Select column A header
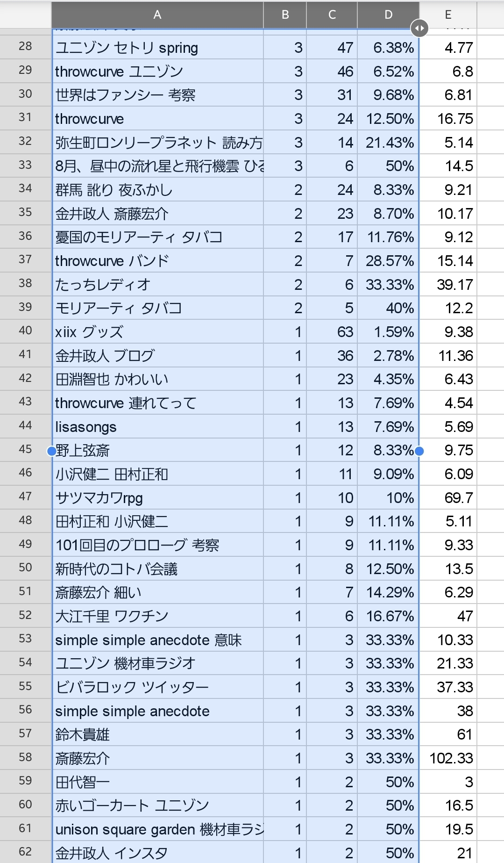The height and width of the screenshot is (863, 504). tap(157, 15)
